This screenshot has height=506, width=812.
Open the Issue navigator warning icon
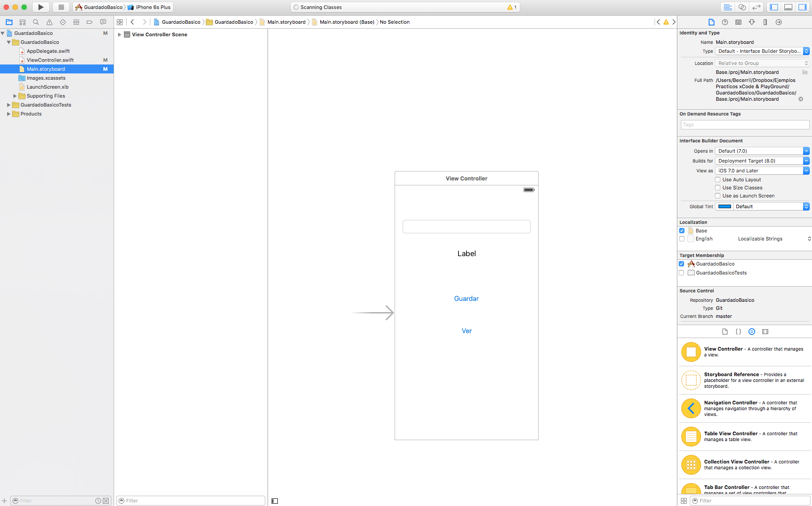(x=49, y=22)
